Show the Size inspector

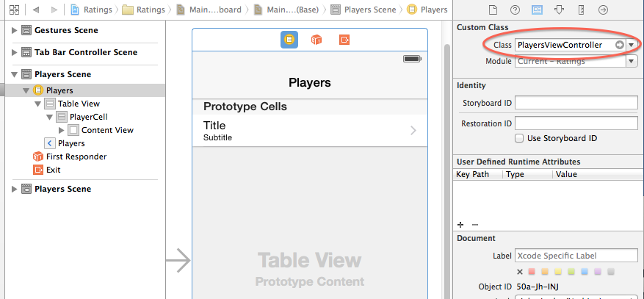pos(582,10)
